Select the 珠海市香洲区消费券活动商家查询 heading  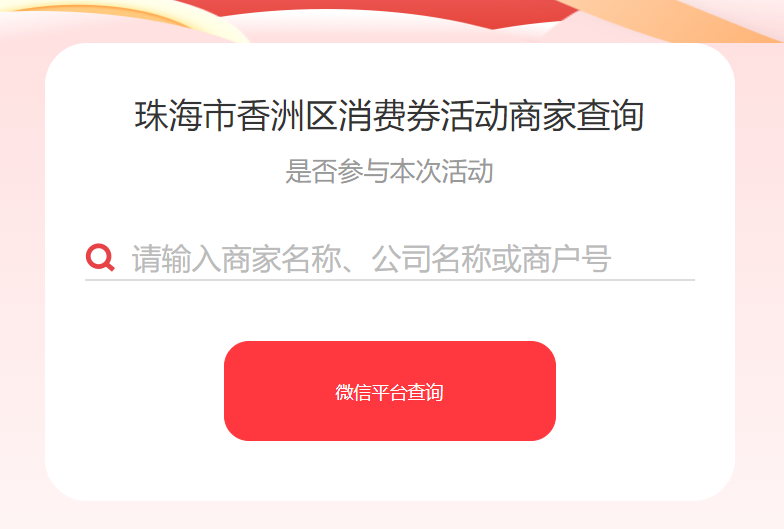point(389,116)
